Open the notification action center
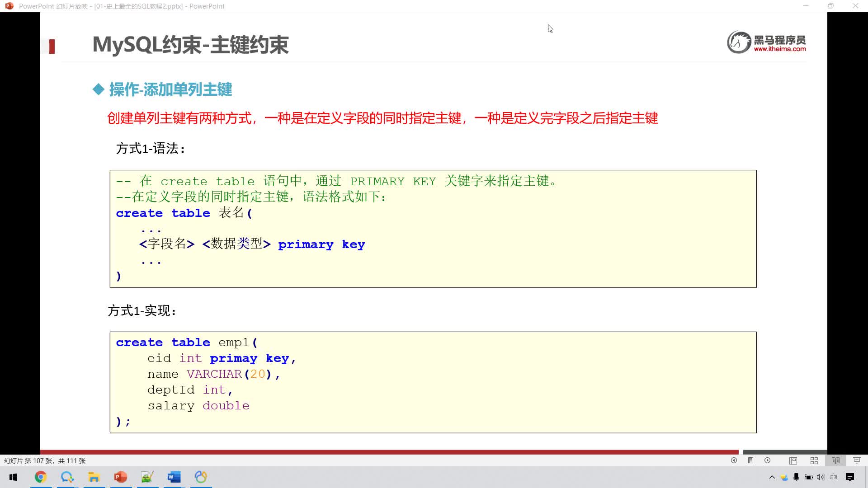The image size is (868, 488). point(850,477)
